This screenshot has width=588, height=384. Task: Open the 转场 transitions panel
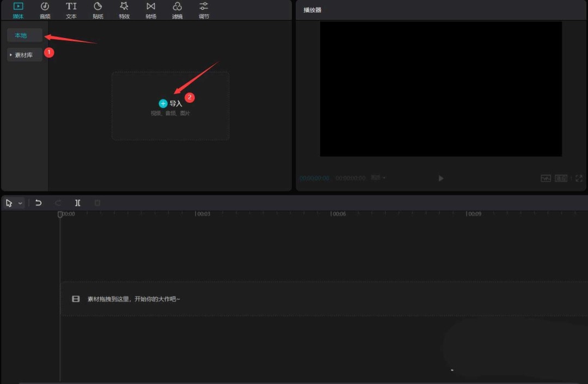pos(150,10)
